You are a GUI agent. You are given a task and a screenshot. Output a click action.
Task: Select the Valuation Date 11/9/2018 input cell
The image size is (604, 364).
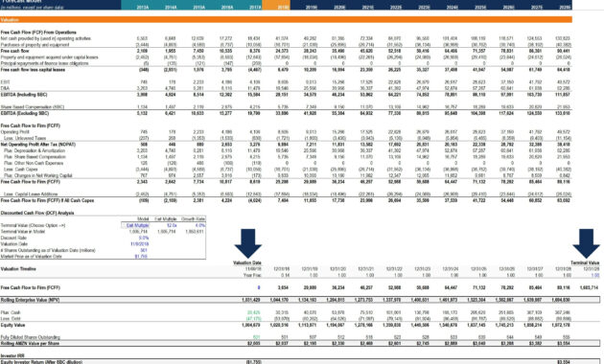(139, 244)
